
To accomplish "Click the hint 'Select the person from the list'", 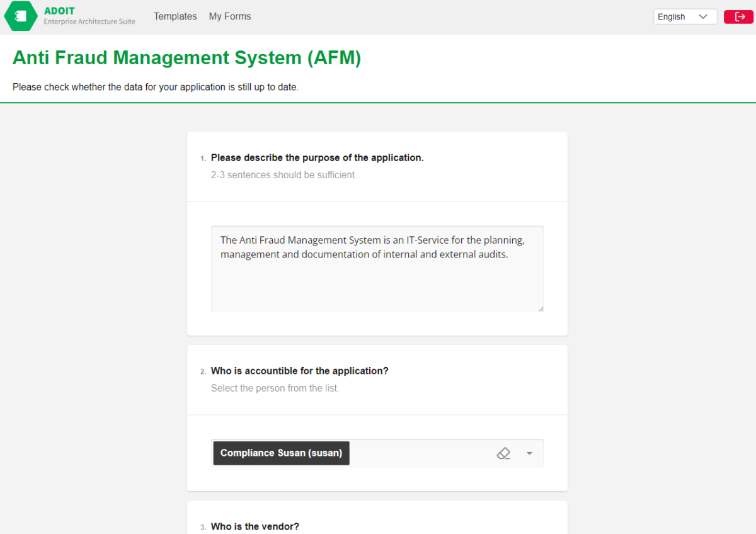I will (x=275, y=388).
